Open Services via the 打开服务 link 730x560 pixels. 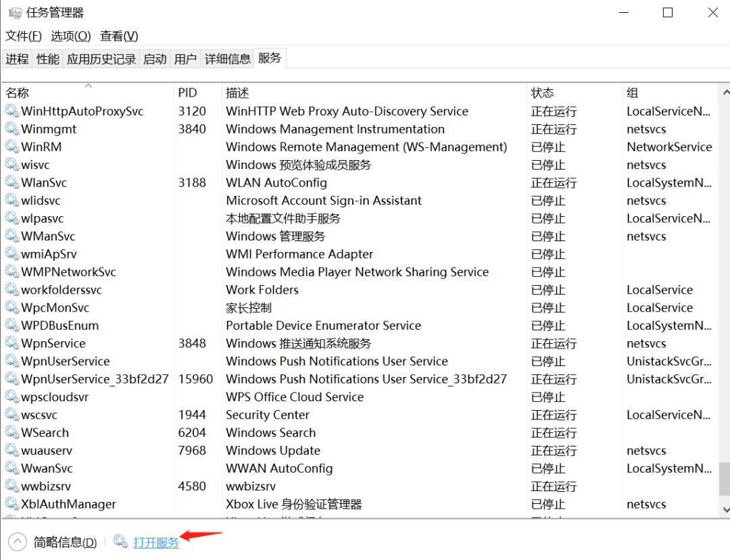pyautogui.click(x=157, y=542)
